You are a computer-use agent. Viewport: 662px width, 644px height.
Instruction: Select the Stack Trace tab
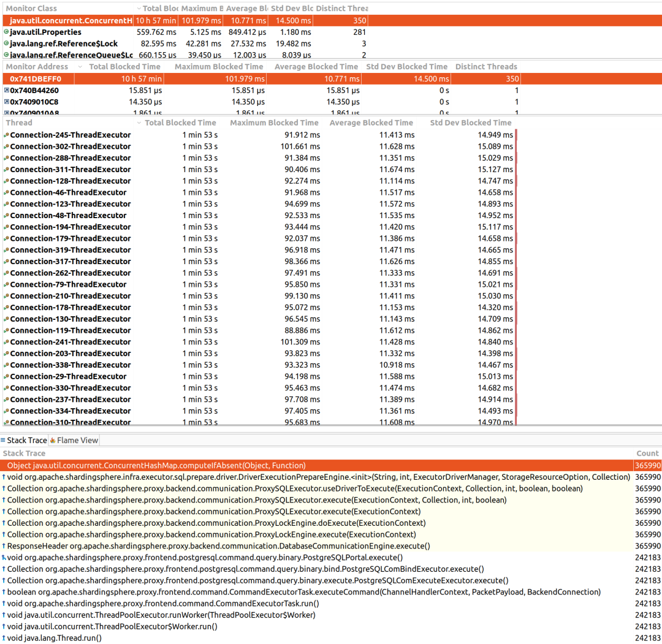[24, 440]
